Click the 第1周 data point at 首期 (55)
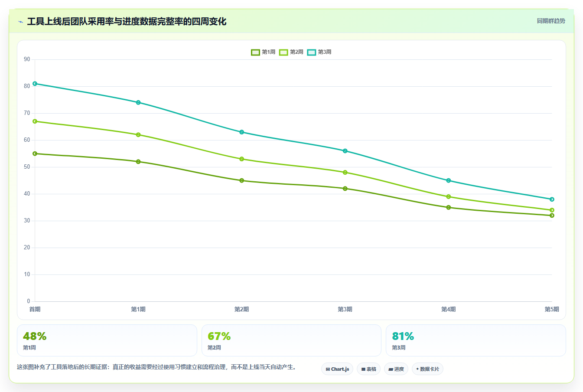Screen dimensions: 583x392 pos(35,154)
